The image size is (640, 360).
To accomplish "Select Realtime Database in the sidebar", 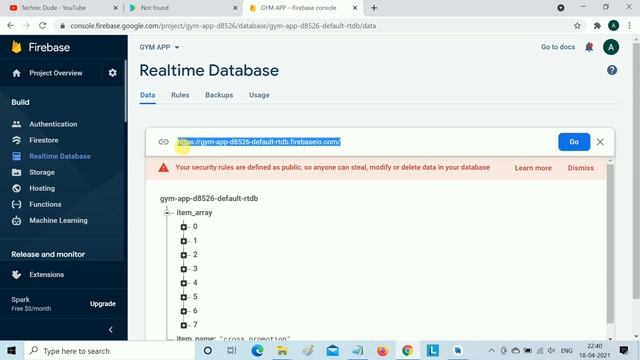I will pyautogui.click(x=60, y=156).
